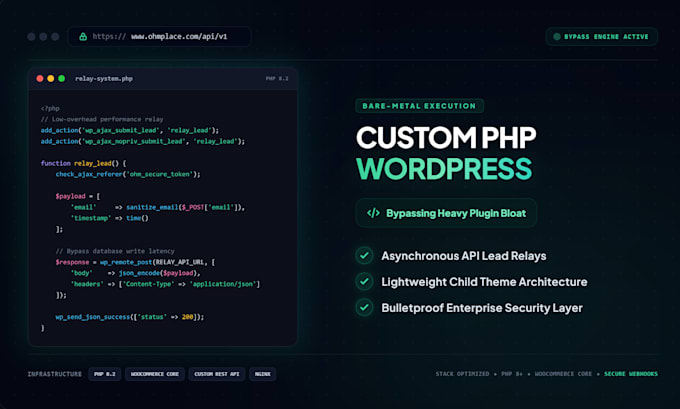Click the Lightweight Child Theme Architecture text
Image resolution: width=680 pixels, height=409 pixels.
click(x=484, y=282)
